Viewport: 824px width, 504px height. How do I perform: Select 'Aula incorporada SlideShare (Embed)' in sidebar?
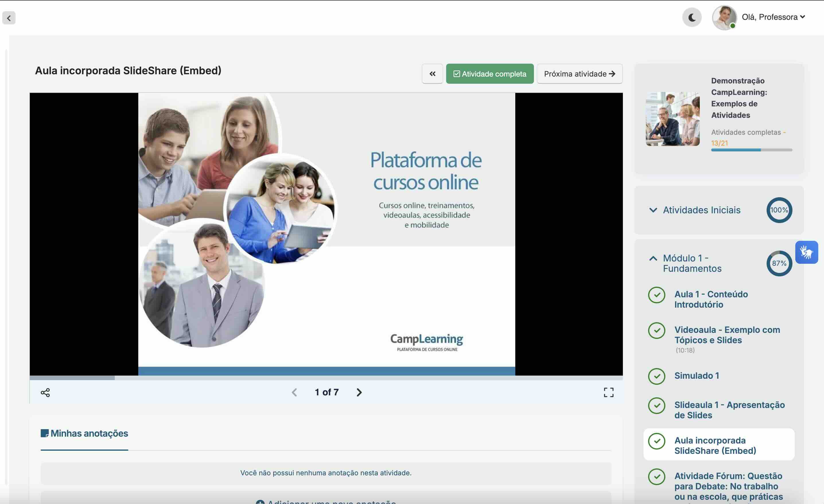click(719, 445)
